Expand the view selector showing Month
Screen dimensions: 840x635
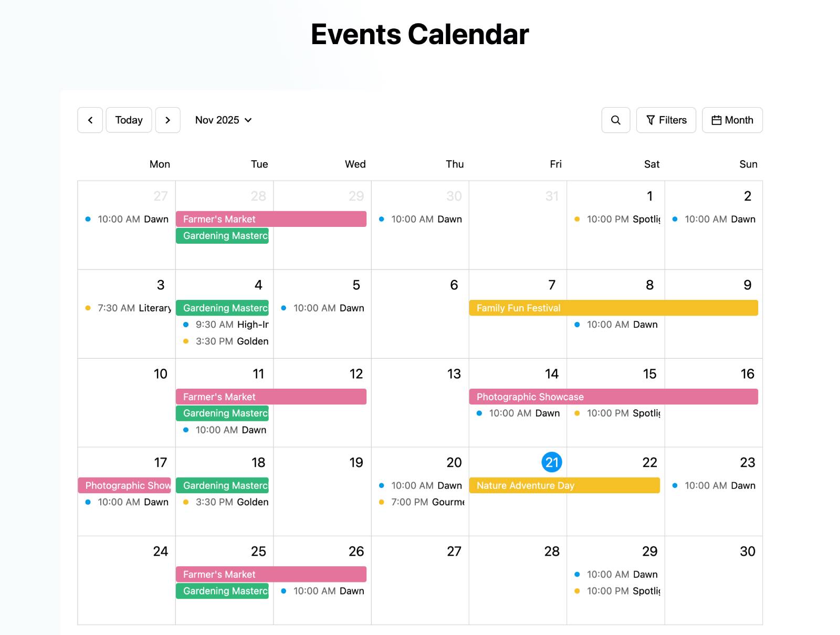(732, 120)
